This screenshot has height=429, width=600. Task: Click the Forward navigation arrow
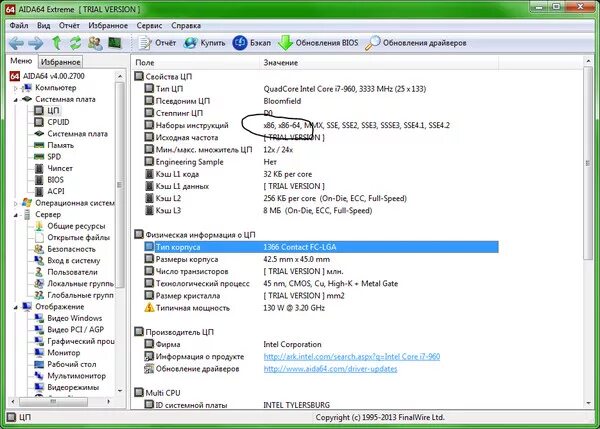click(36, 43)
